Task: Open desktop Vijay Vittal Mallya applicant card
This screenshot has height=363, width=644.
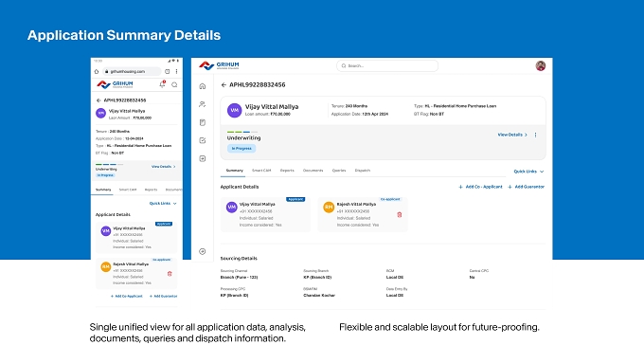Action: click(266, 214)
